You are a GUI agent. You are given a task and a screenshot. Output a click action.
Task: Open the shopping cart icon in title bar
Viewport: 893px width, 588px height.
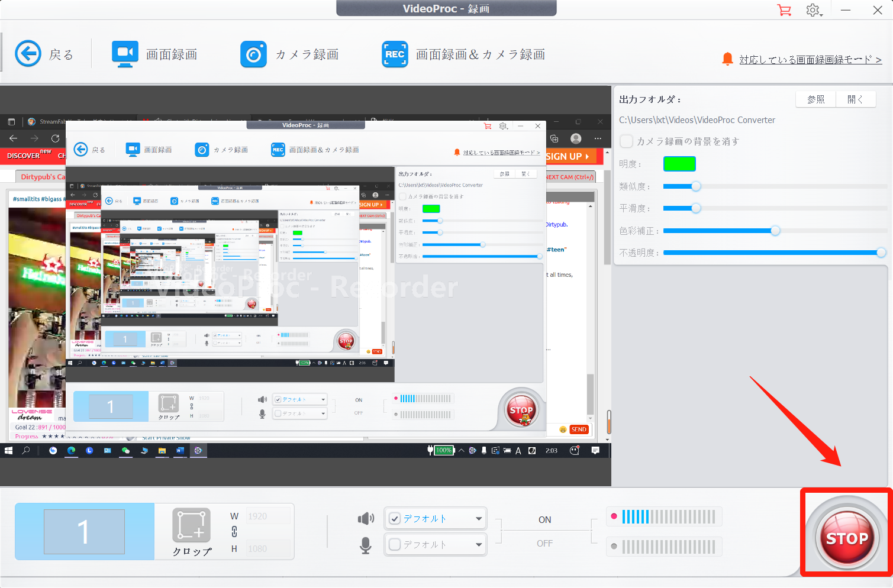[784, 10]
